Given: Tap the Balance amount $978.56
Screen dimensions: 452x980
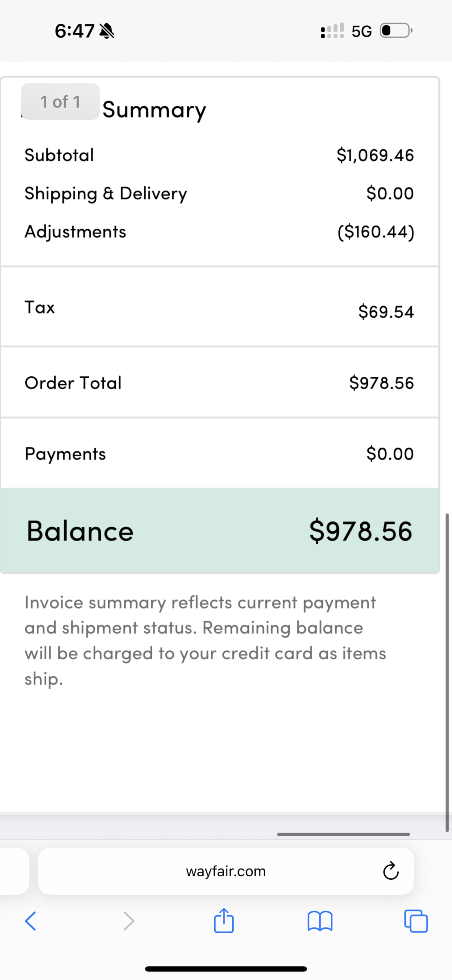Looking at the screenshot, I should pos(361,531).
